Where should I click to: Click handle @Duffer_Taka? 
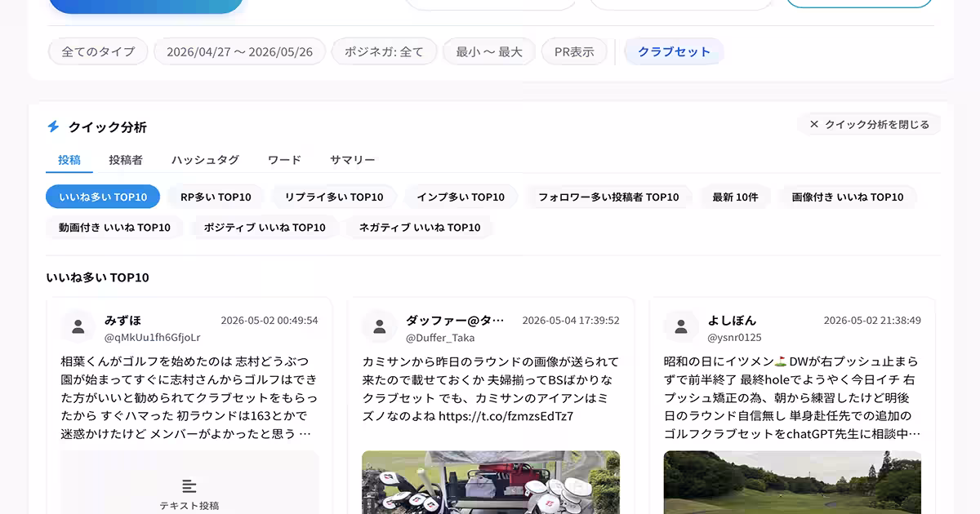(x=440, y=337)
